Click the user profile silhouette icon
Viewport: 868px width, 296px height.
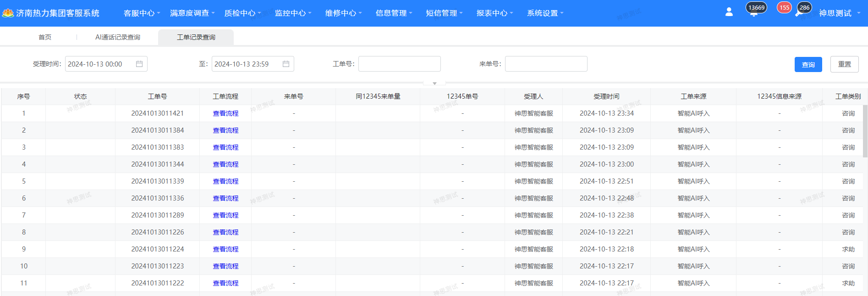(729, 12)
